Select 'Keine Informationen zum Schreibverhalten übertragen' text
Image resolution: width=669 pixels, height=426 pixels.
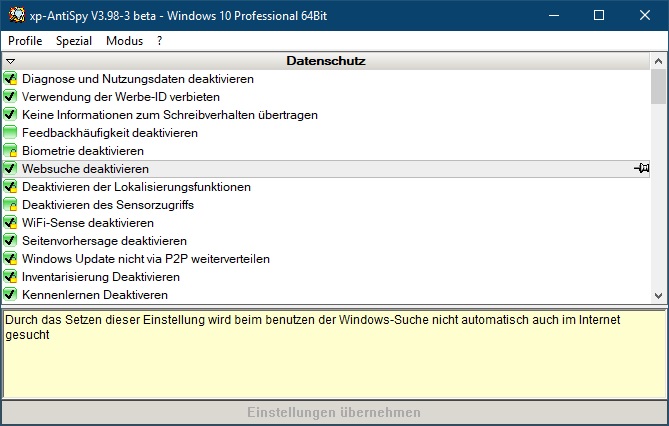(x=170, y=115)
